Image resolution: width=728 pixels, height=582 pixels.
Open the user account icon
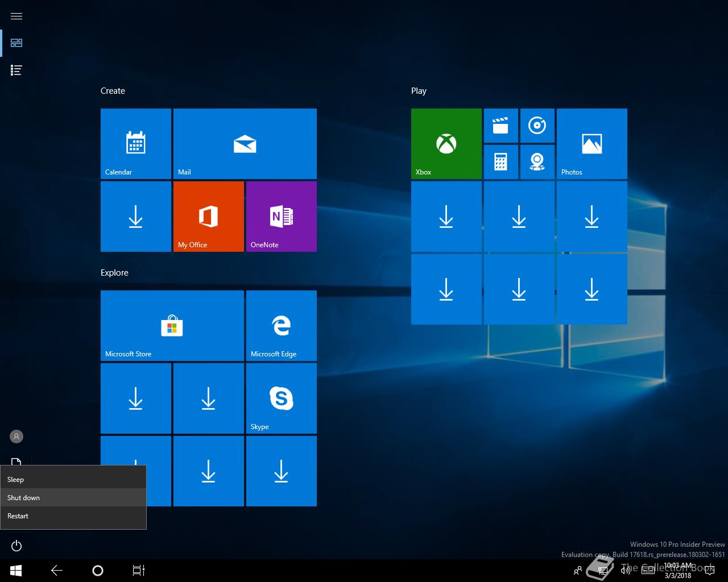[16, 436]
